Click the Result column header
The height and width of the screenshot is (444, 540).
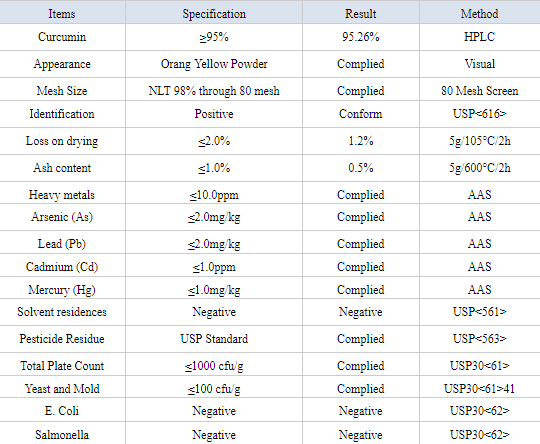(x=361, y=14)
